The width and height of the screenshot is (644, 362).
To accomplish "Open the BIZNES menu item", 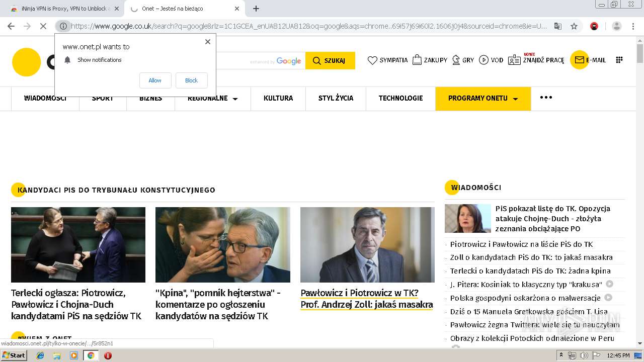I will coord(151,98).
